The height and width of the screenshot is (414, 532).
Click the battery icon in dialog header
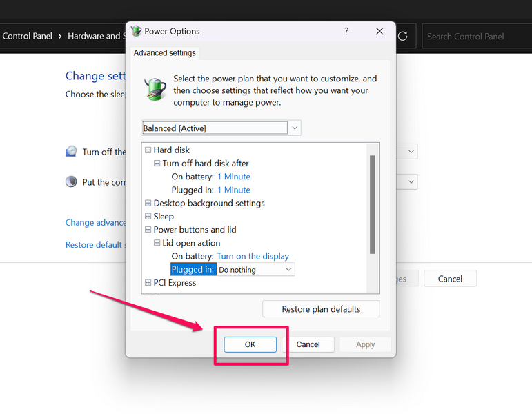coord(155,90)
